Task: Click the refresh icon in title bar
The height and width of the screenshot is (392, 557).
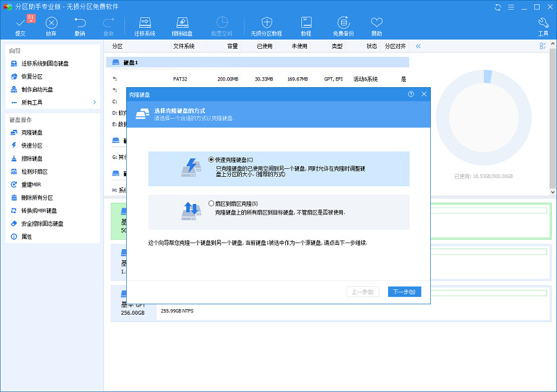Action: (498, 7)
